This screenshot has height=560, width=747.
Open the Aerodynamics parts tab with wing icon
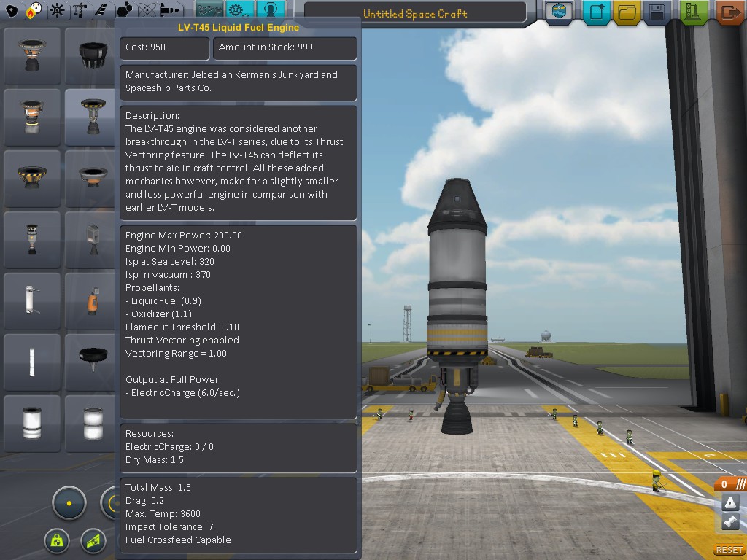(x=101, y=10)
